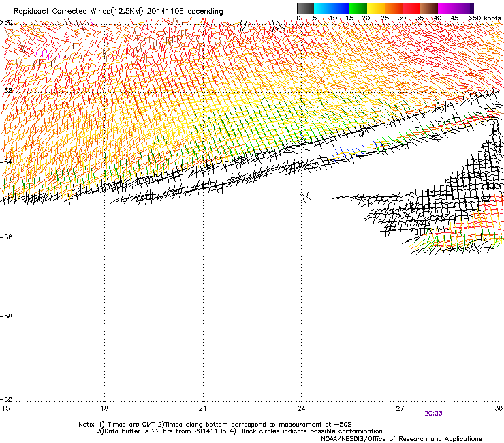Click the '>50 knots' legend label
The width and height of the screenshot is (504, 443).
(x=485, y=18)
